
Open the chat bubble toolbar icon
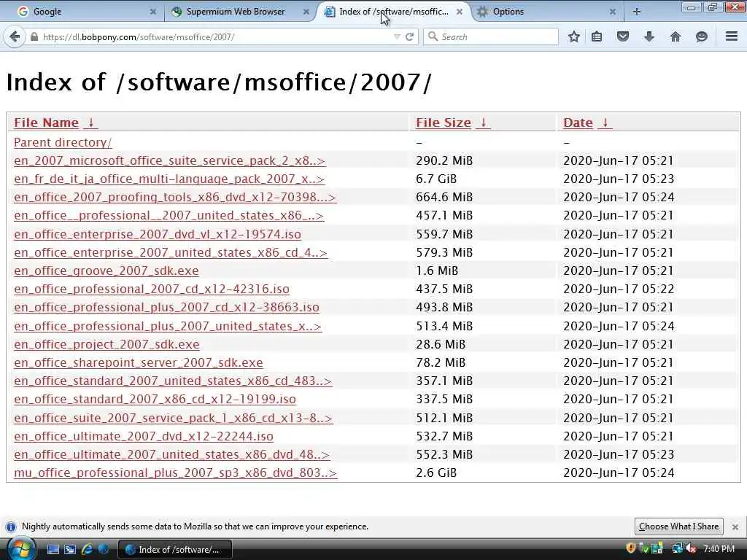click(701, 36)
